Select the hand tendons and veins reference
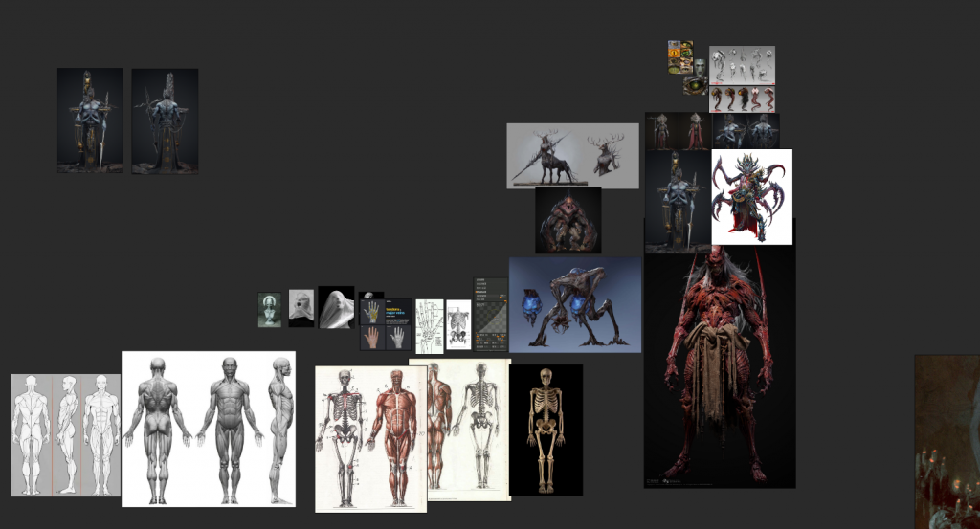The width and height of the screenshot is (980, 529). 387,324
